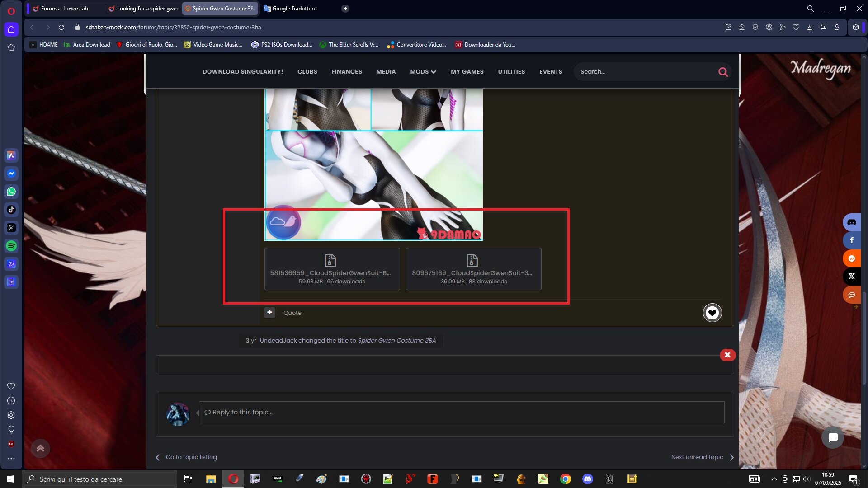
Task: Open Discord from the taskbar
Action: point(588,479)
